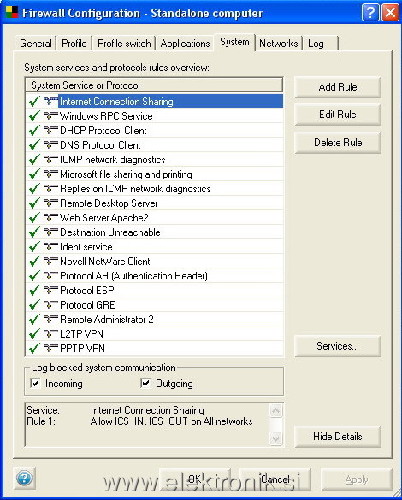The height and width of the screenshot is (500, 402).
Task: Toggle the enabled checkmark for Novell NetWare Client
Action: pyautogui.click(x=33, y=261)
